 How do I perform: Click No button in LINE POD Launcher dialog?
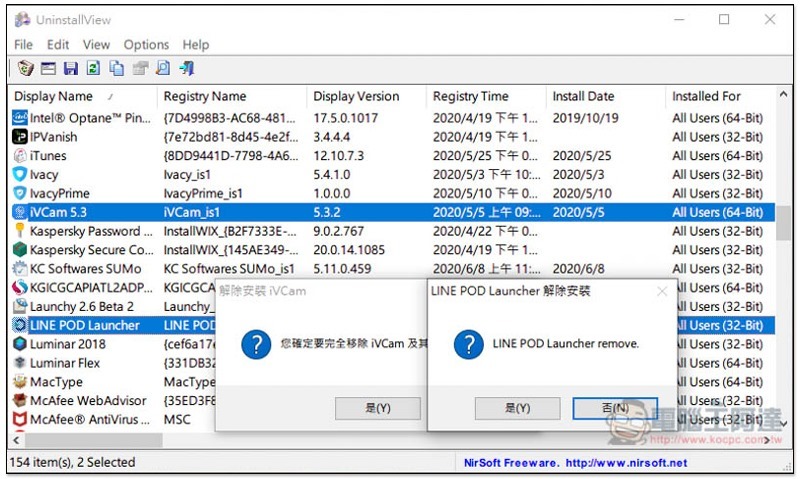(614, 408)
